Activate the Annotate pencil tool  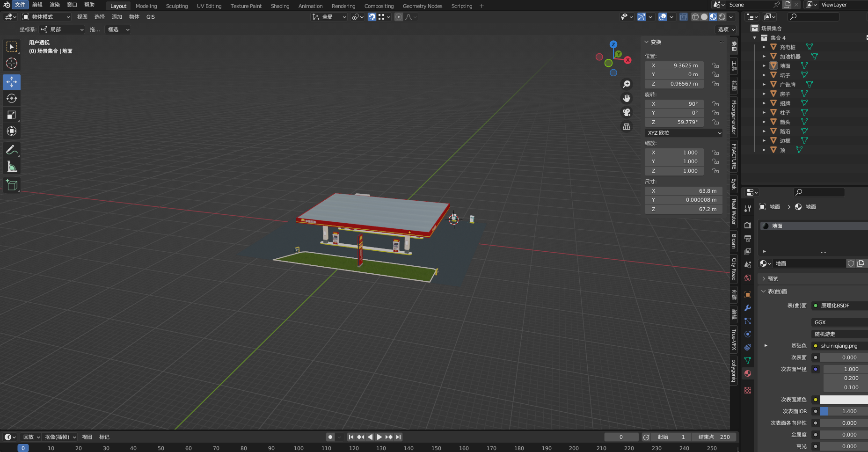pyautogui.click(x=12, y=150)
